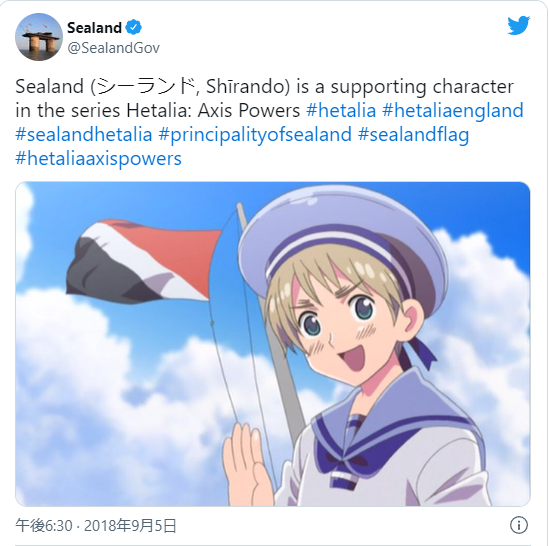Open the #hetalia hashtag
Image resolution: width=549 pixels, height=546 pixels.
click(341, 110)
